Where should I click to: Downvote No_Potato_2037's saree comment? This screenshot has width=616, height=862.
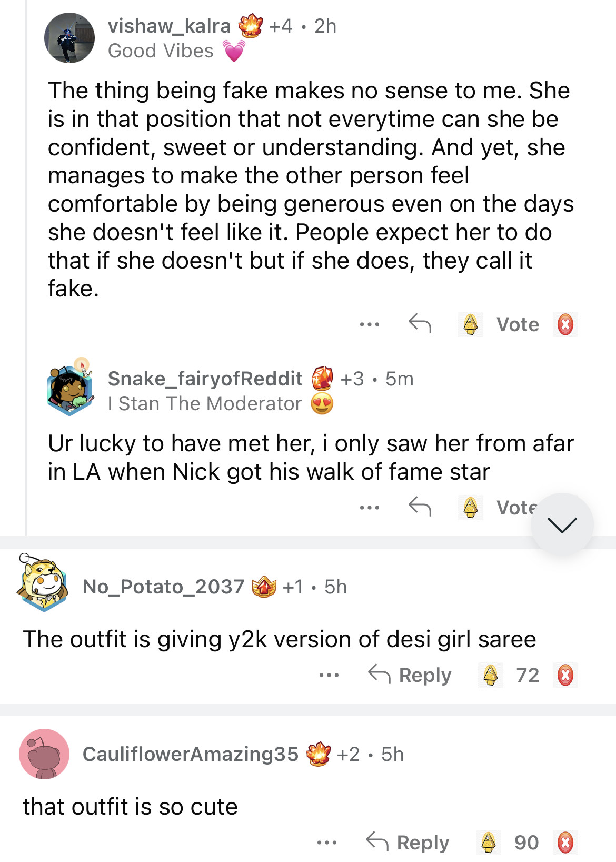[565, 675]
